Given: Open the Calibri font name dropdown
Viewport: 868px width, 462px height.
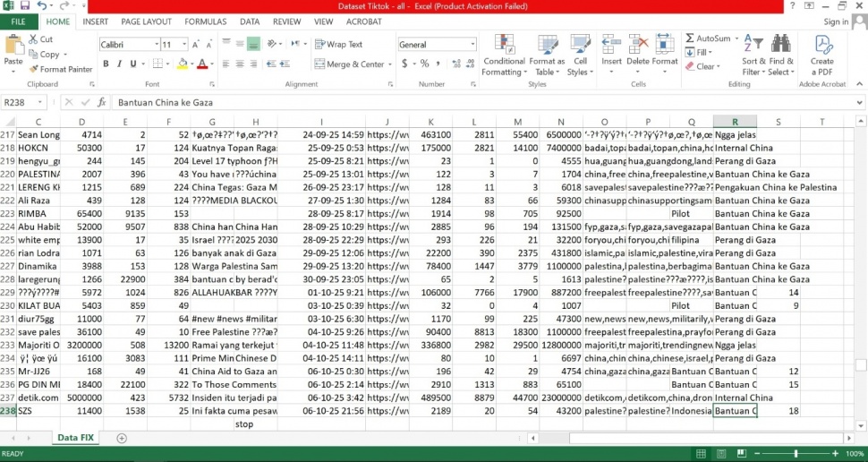Looking at the screenshot, I should pyautogui.click(x=157, y=45).
